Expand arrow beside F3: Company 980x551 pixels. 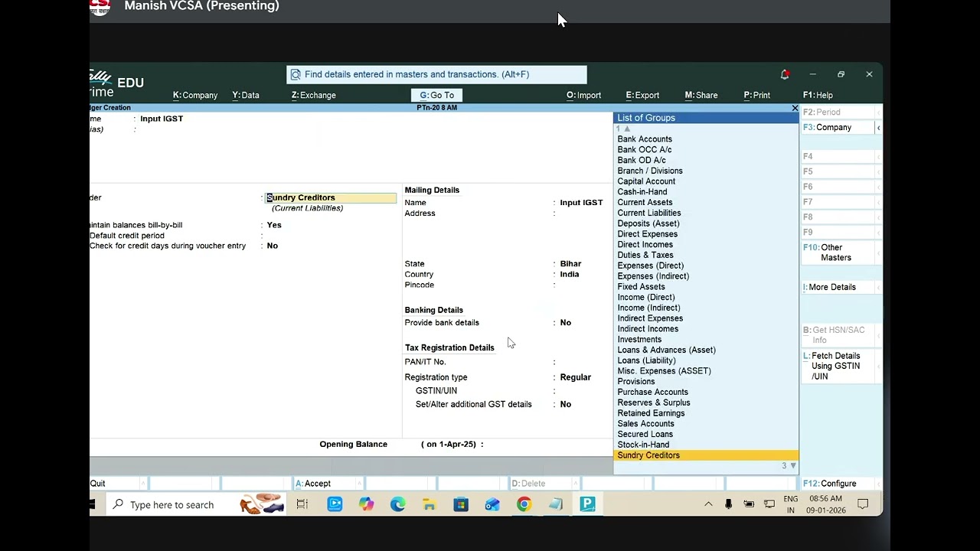(x=878, y=128)
